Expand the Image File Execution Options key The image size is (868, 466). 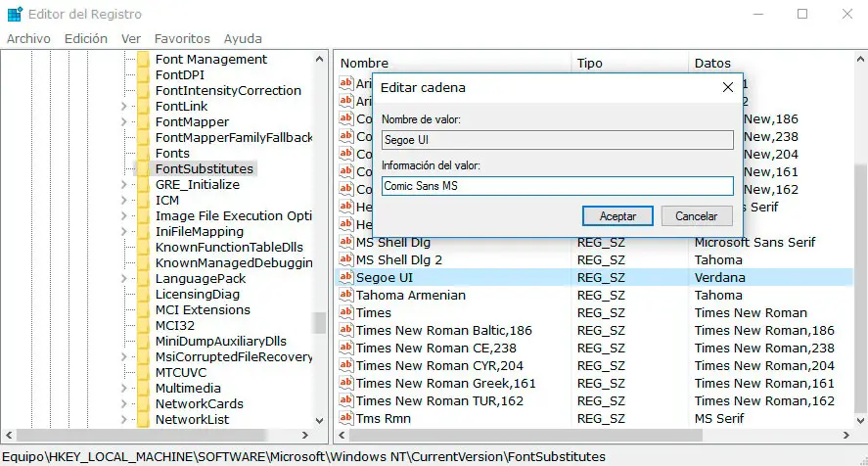click(124, 216)
